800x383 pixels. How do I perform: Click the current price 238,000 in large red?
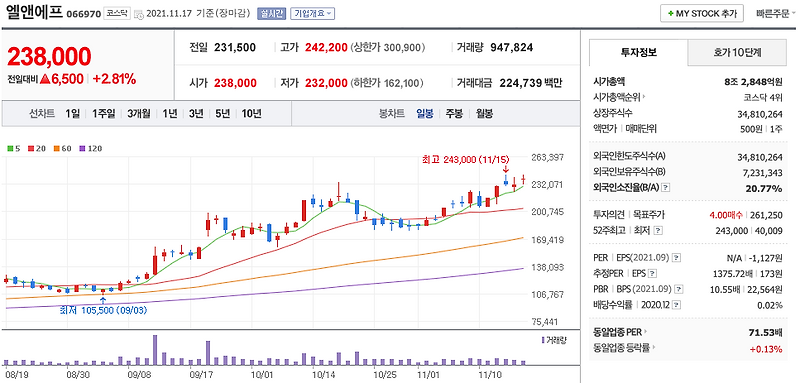49,56
